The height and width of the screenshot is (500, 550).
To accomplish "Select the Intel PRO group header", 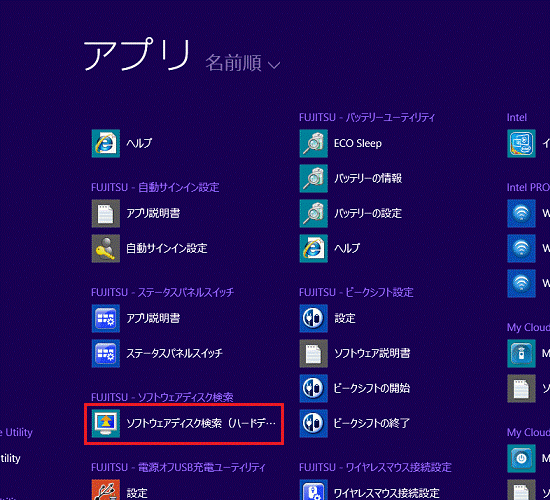I will (528, 187).
